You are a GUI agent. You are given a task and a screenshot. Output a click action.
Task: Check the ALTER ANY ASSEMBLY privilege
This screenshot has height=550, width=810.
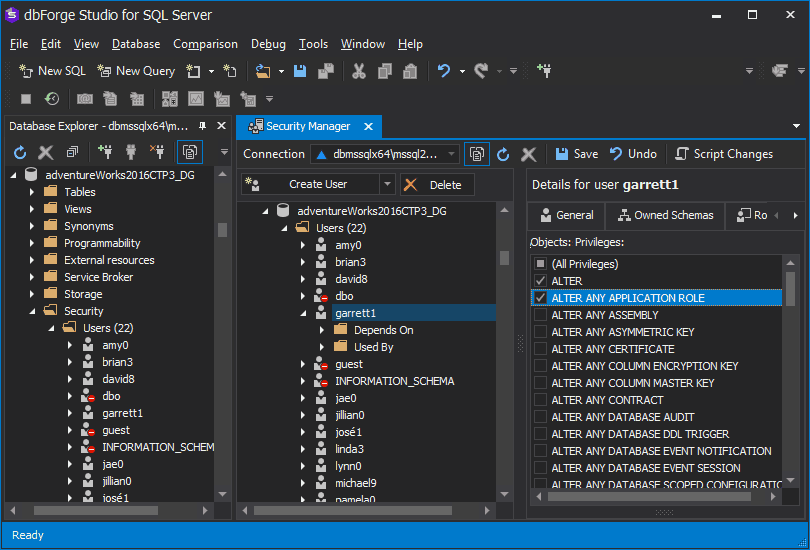point(540,315)
